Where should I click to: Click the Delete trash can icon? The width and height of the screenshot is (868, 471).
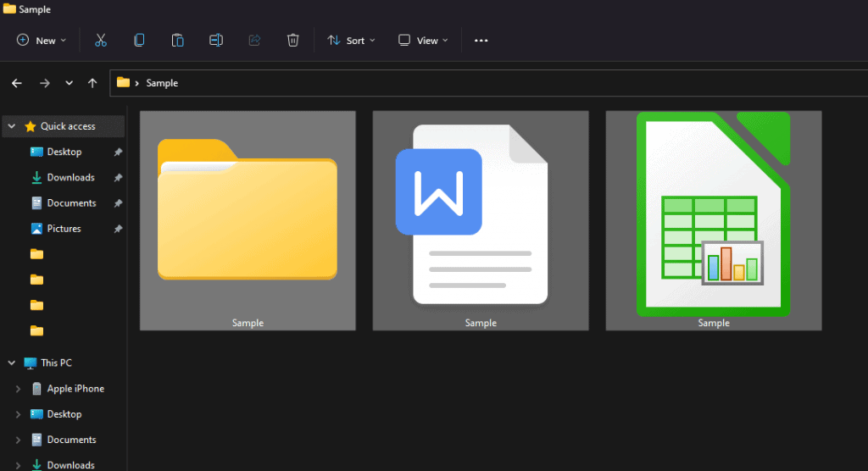[x=292, y=40]
